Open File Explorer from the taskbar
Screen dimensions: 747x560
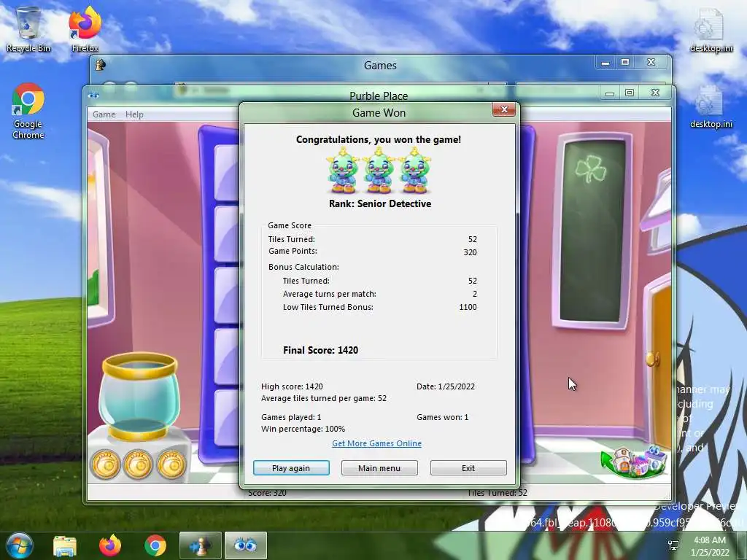65,545
